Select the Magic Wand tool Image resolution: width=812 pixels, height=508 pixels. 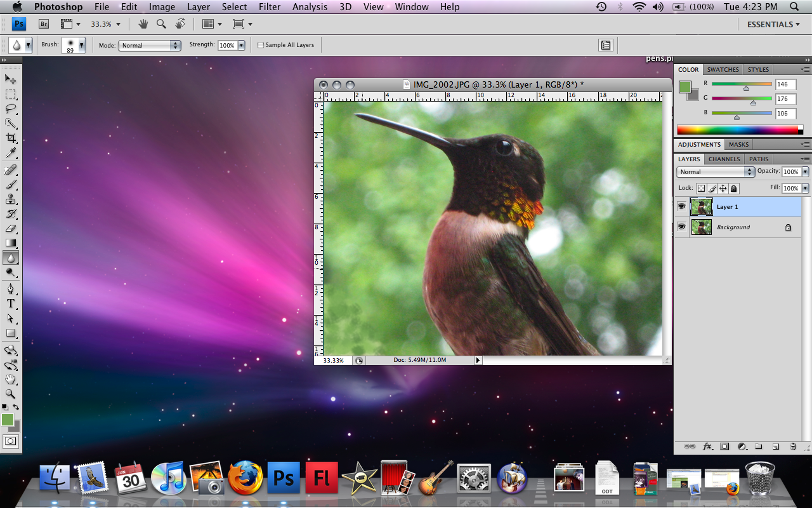pos(11,123)
